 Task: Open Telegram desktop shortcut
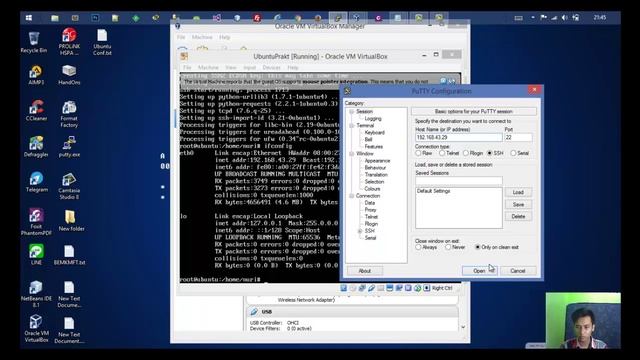click(x=36, y=182)
